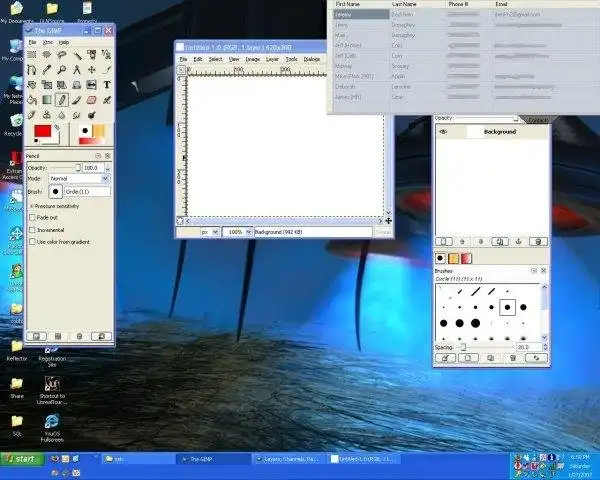The width and height of the screenshot is (600, 480).
Task: Select the Fuzzy Select wand tool
Action: (x=77, y=55)
